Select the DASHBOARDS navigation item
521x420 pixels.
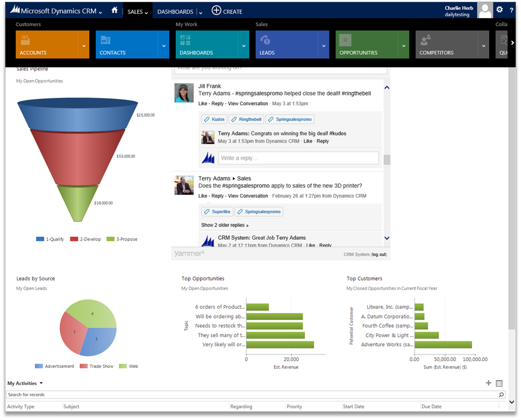[175, 12]
